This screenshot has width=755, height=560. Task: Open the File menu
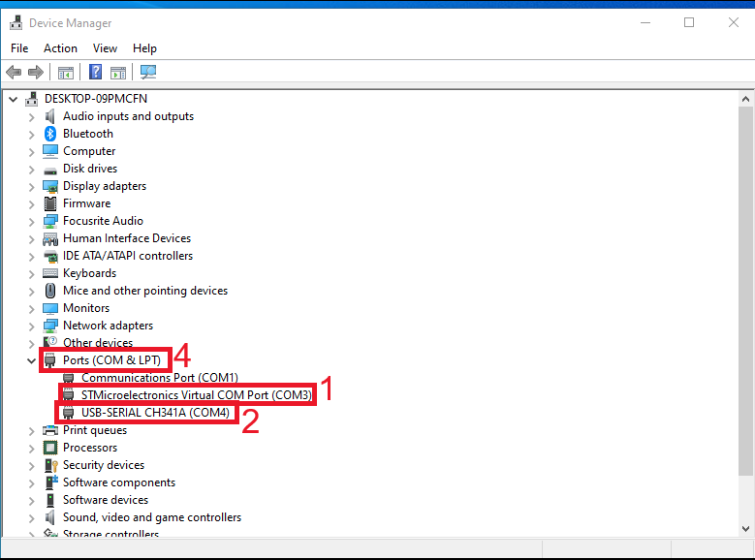coord(19,48)
